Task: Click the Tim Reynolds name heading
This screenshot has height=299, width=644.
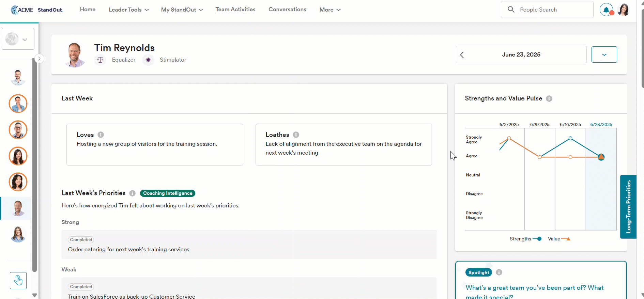Action: pyautogui.click(x=124, y=48)
